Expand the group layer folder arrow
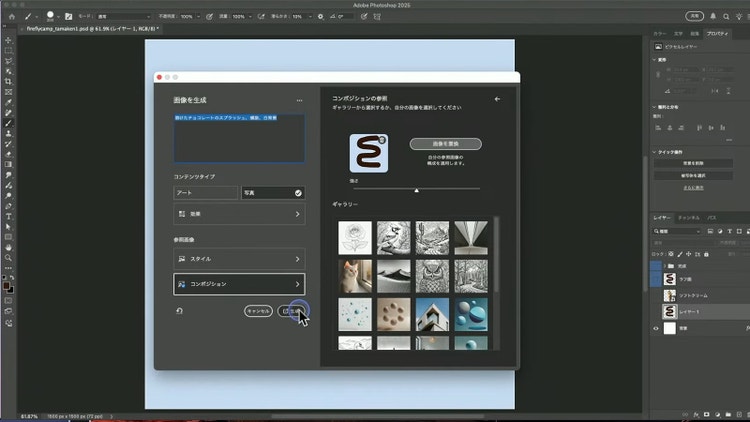The height and width of the screenshot is (422, 750). (x=664, y=266)
